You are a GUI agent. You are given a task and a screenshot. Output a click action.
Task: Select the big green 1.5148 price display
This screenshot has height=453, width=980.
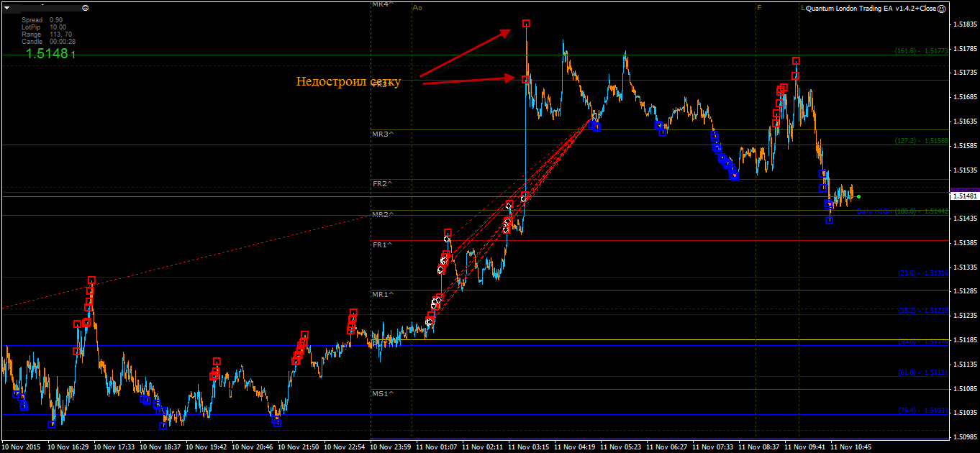[47, 53]
